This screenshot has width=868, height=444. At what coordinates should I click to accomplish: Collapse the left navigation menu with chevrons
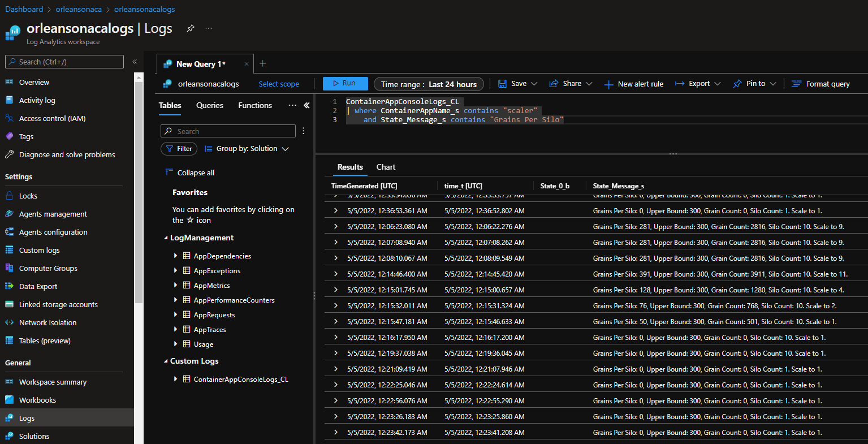click(135, 62)
